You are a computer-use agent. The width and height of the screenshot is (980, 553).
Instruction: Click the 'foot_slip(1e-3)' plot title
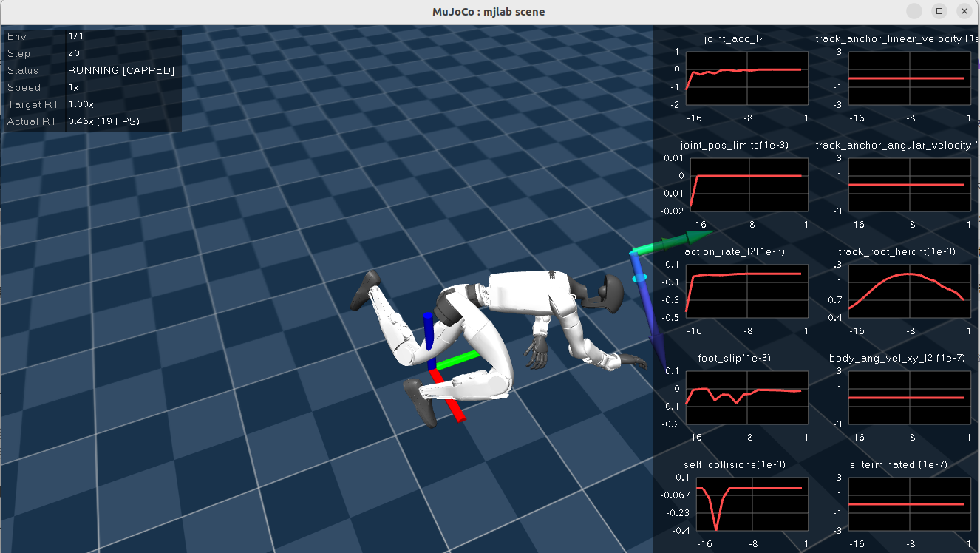click(735, 358)
